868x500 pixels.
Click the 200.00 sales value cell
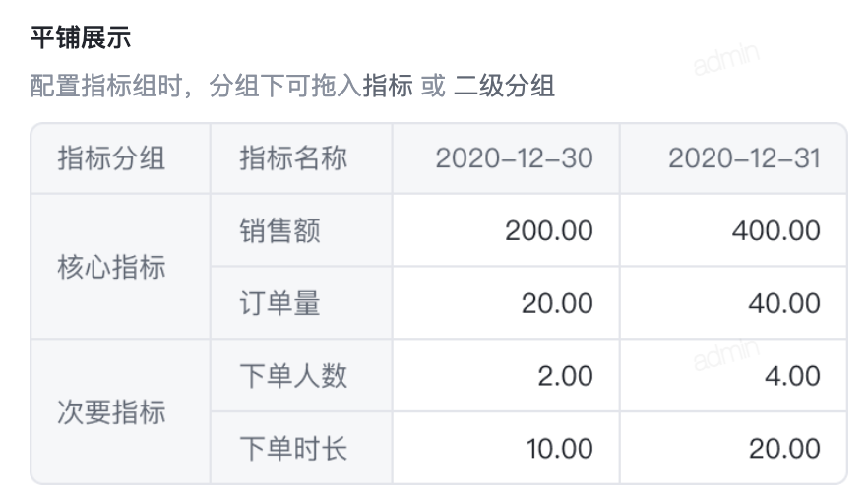[x=506, y=230]
